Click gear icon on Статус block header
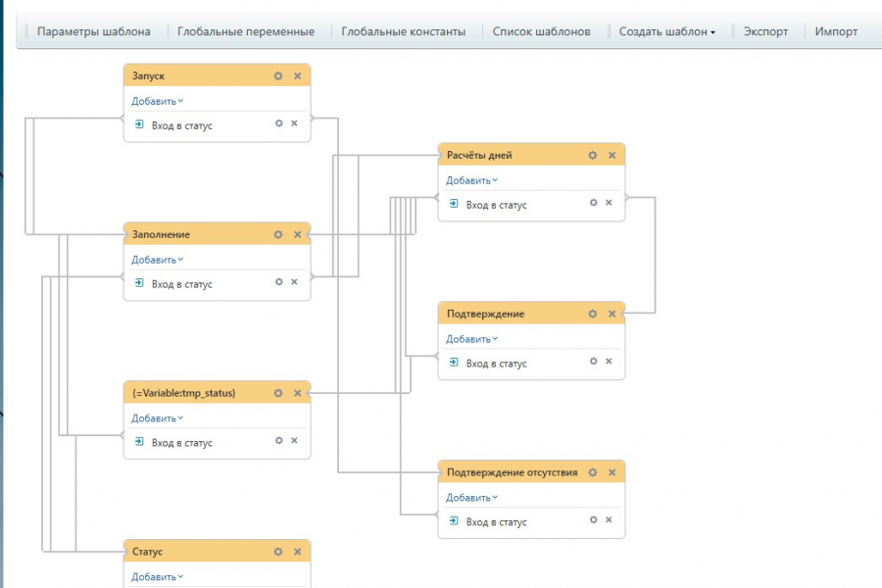882x588 pixels. pyautogui.click(x=278, y=552)
